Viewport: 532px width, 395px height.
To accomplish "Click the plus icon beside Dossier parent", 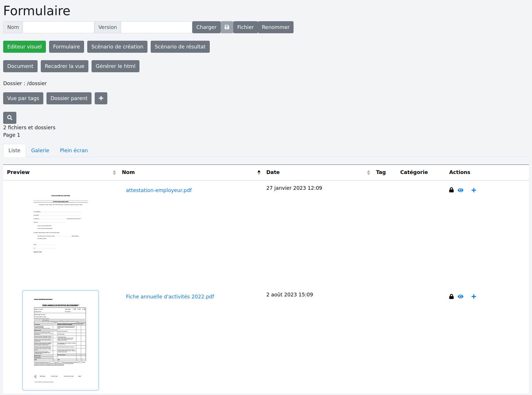I will [x=101, y=98].
